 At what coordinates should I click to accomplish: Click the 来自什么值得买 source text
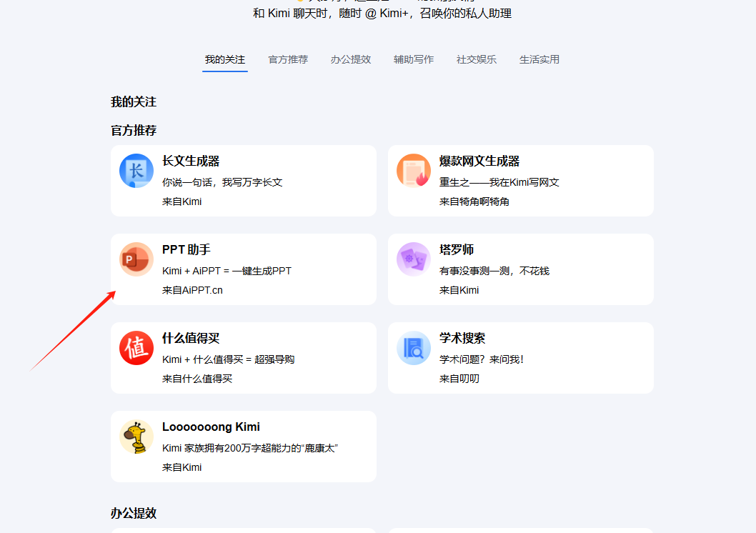[x=197, y=379]
